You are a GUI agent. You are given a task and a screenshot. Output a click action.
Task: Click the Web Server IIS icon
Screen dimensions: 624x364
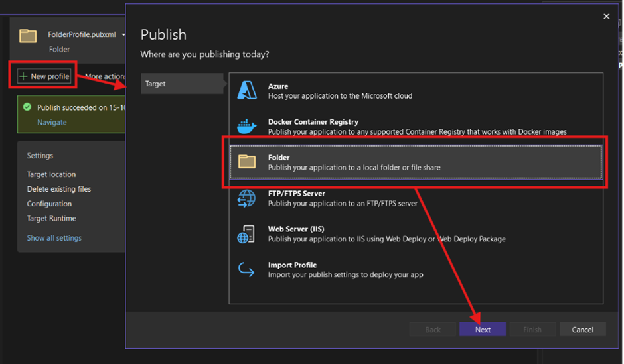[246, 233]
